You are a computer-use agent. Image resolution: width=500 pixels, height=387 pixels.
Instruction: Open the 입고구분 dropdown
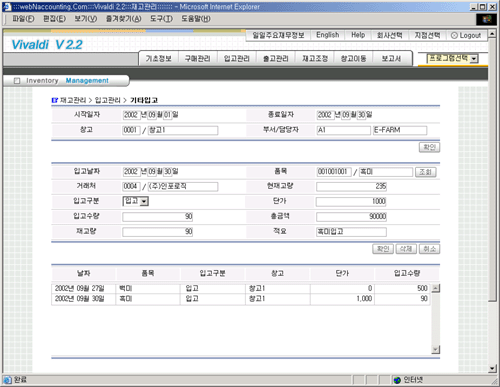[x=136, y=201]
